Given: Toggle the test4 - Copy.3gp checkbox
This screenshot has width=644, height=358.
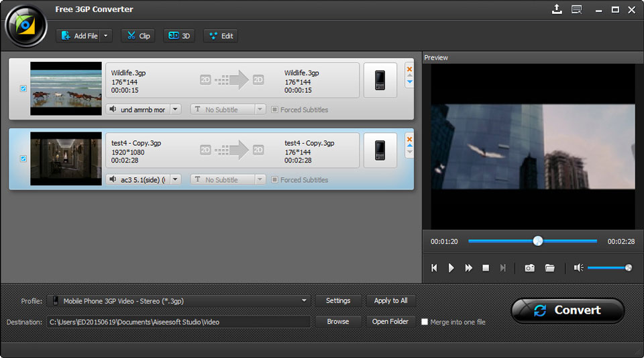Looking at the screenshot, I should pyautogui.click(x=23, y=159).
